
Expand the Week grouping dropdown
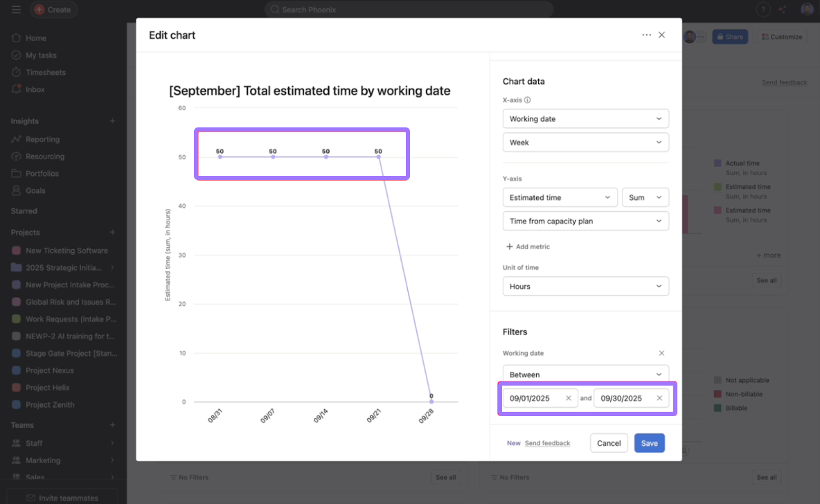pyautogui.click(x=585, y=143)
